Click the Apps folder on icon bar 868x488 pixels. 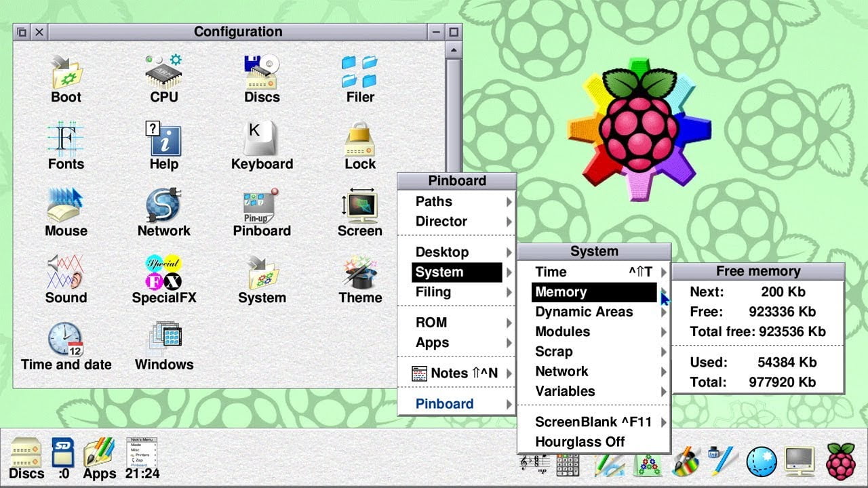pyautogui.click(x=100, y=457)
